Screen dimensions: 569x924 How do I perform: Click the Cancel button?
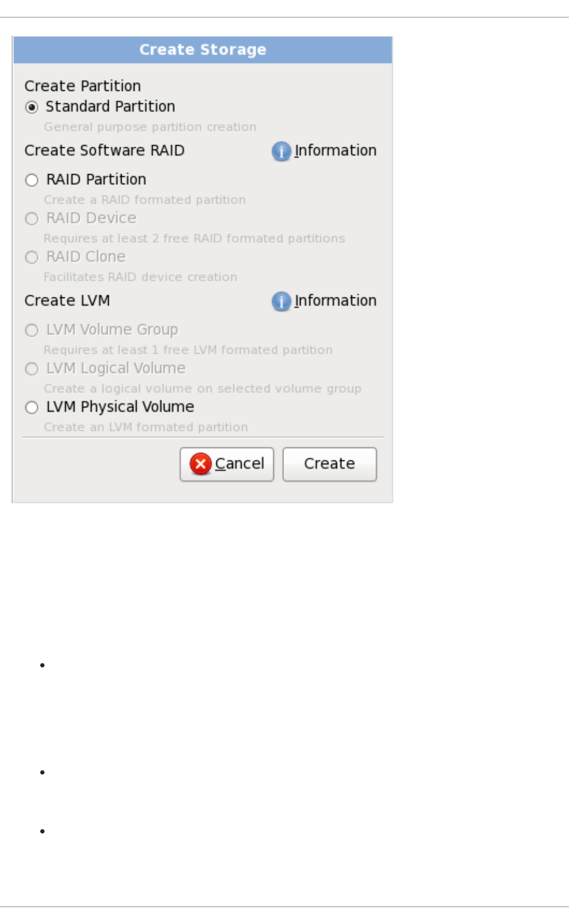tap(227, 464)
